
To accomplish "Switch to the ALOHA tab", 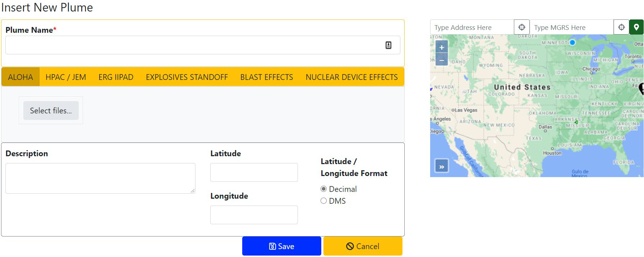I will (x=20, y=77).
